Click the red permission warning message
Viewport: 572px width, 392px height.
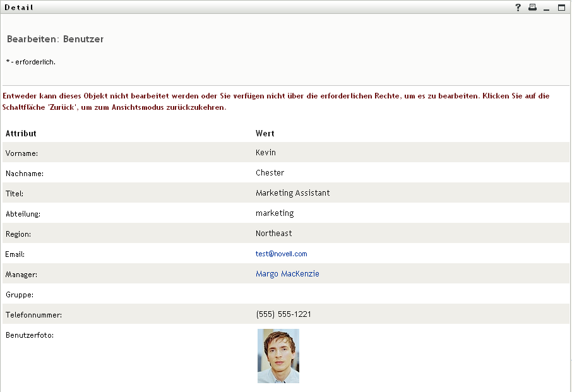(x=276, y=102)
